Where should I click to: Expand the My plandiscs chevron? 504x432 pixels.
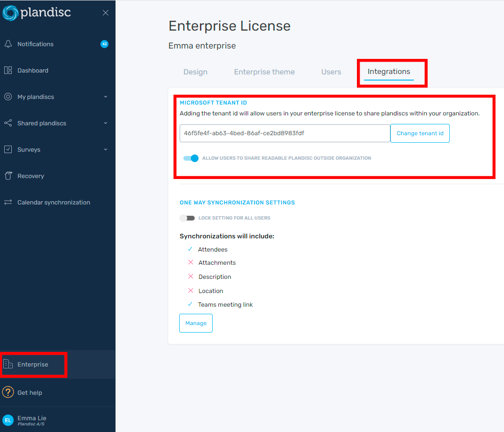106,97
